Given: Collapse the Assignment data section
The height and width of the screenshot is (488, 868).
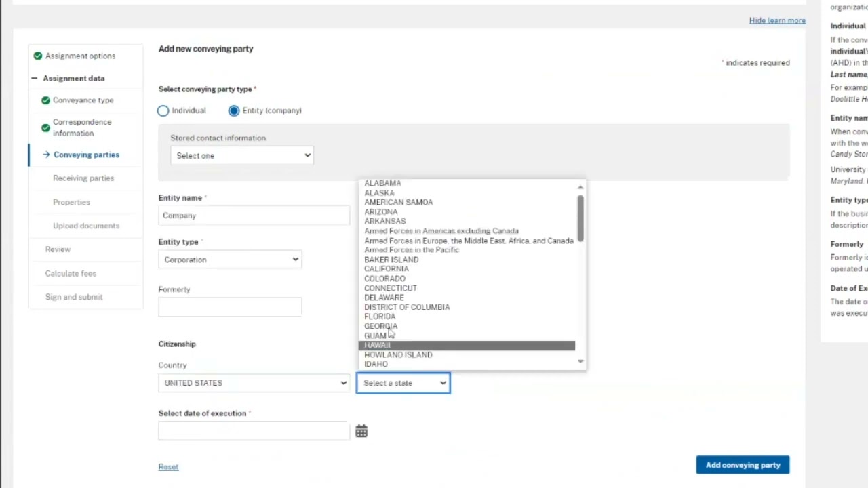Looking at the screenshot, I should pos(34,78).
